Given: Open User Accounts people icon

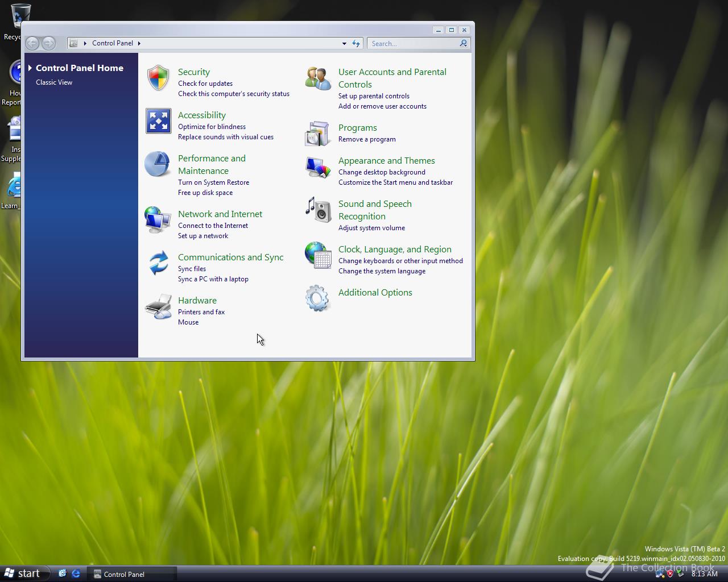Looking at the screenshot, I should tap(318, 78).
